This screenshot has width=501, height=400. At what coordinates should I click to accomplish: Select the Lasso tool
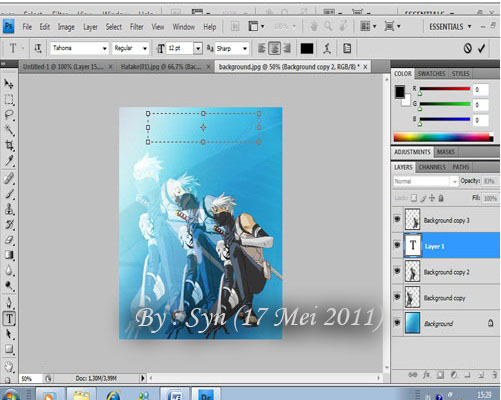(x=9, y=114)
